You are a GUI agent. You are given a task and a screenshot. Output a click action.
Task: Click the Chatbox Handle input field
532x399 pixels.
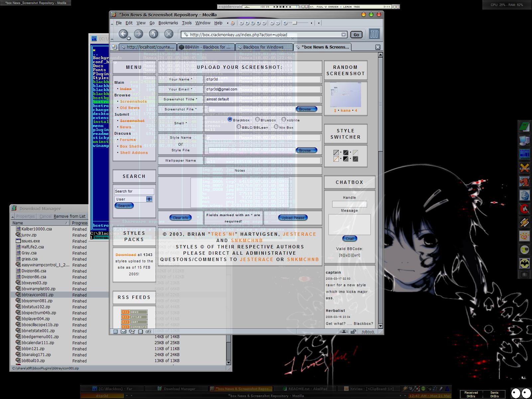[x=349, y=204]
